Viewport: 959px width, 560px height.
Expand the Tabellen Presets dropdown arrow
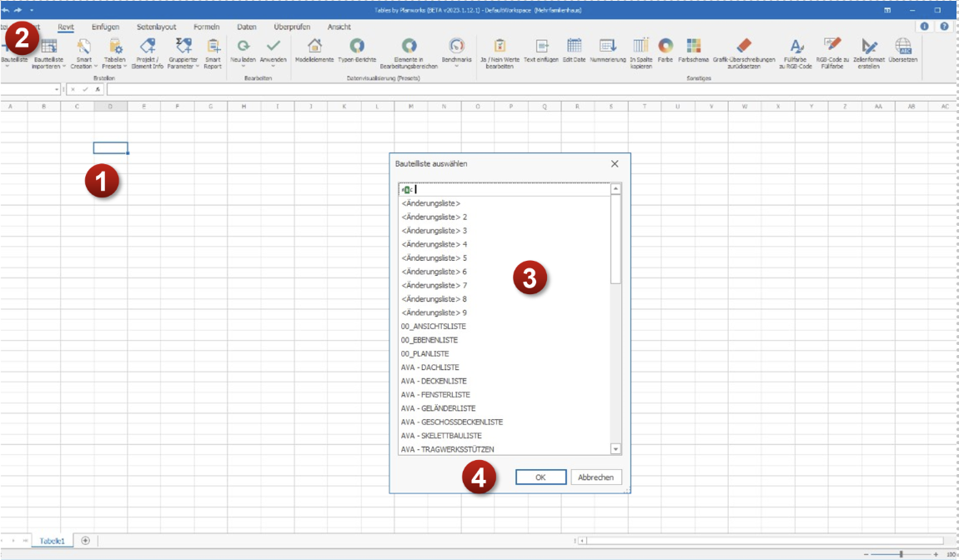click(x=125, y=66)
